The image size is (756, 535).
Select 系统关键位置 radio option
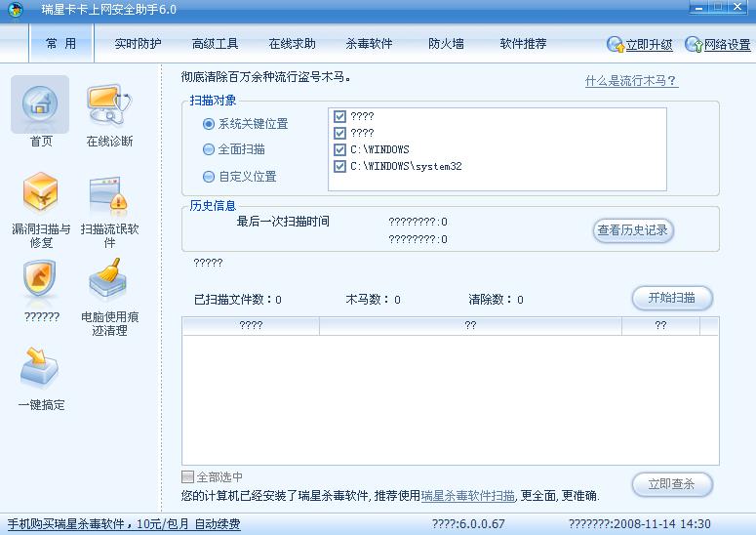(x=209, y=124)
